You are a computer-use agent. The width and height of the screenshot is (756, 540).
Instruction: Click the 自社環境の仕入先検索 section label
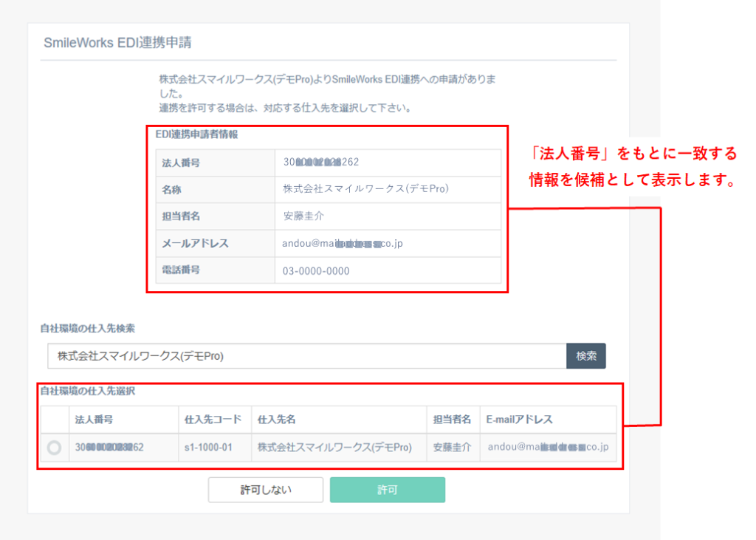click(88, 328)
